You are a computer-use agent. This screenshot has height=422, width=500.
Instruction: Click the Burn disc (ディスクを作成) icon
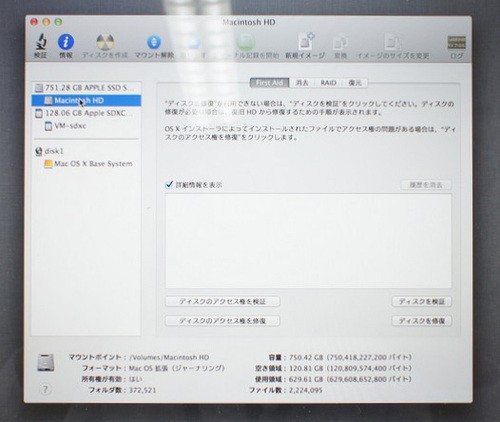[x=105, y=42]
